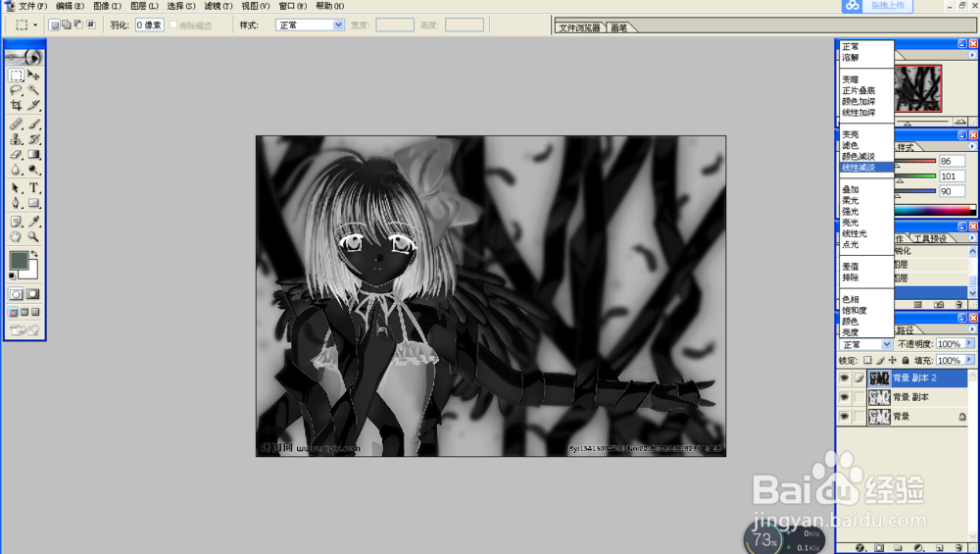Click the feather 羽化 input field

tap(149, 25)
